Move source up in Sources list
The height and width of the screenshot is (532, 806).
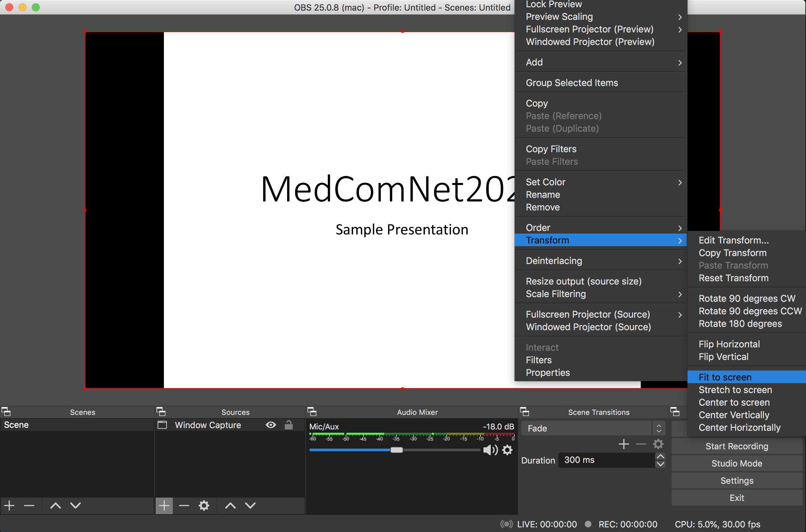[x=230, y=506]
